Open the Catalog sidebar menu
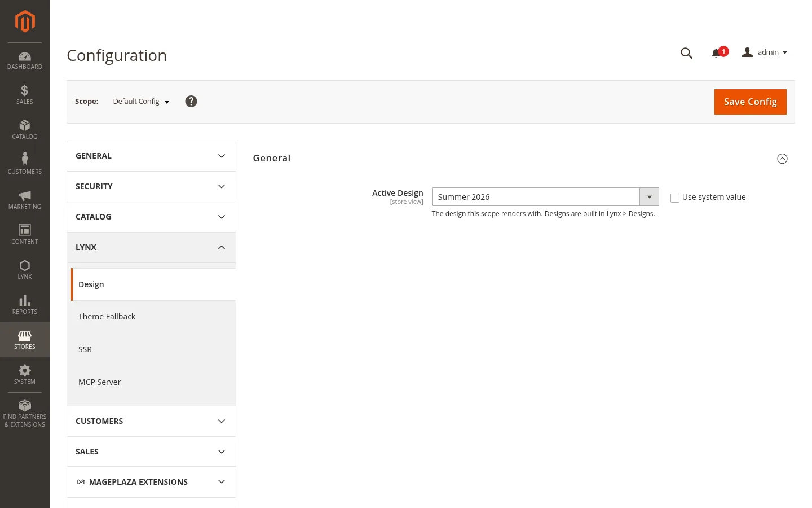 pos(25,130)
